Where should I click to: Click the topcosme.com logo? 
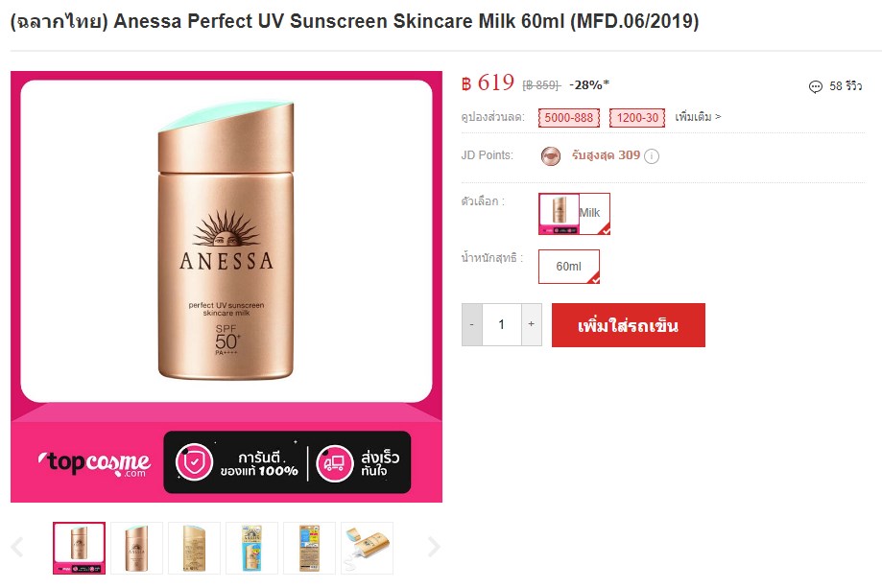tap(94, 463)
